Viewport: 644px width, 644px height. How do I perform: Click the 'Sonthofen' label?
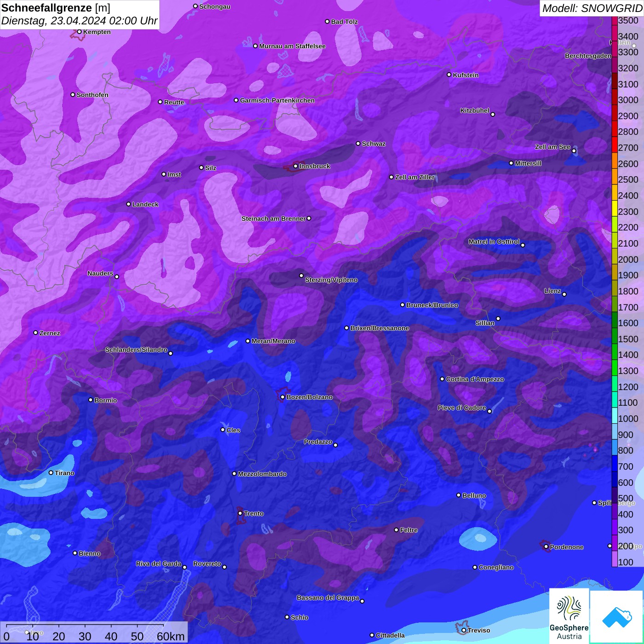coord(92,95)
